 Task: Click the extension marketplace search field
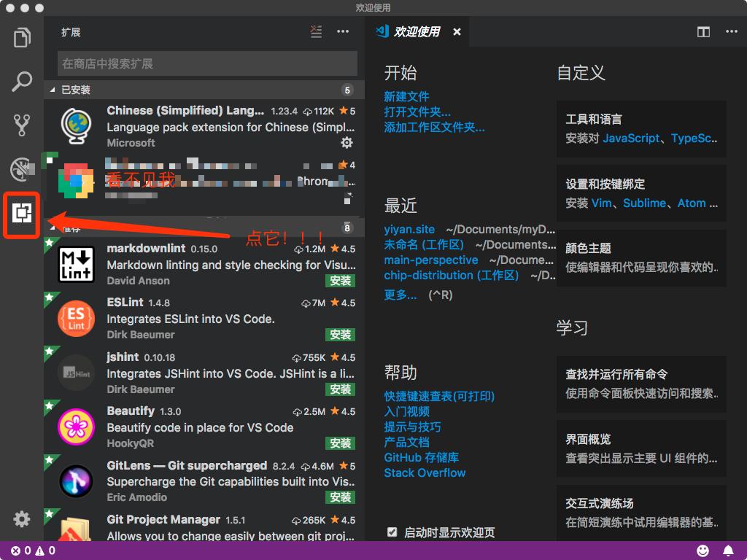pos(206,64)
